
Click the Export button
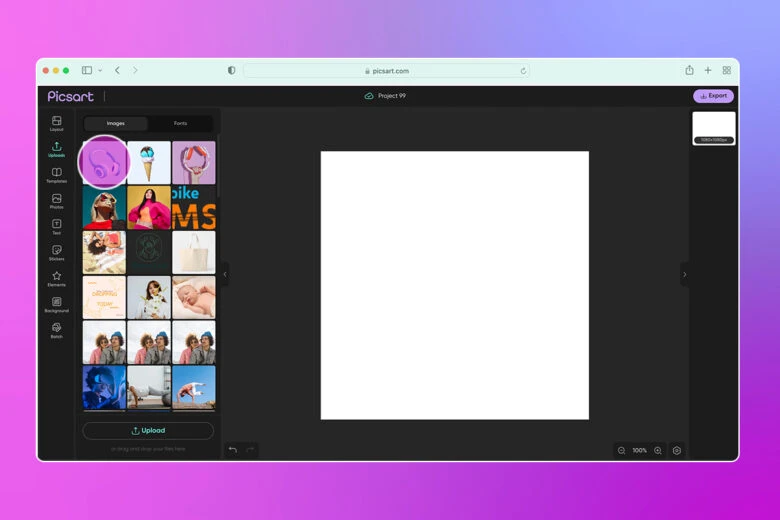tap(713, 96)
